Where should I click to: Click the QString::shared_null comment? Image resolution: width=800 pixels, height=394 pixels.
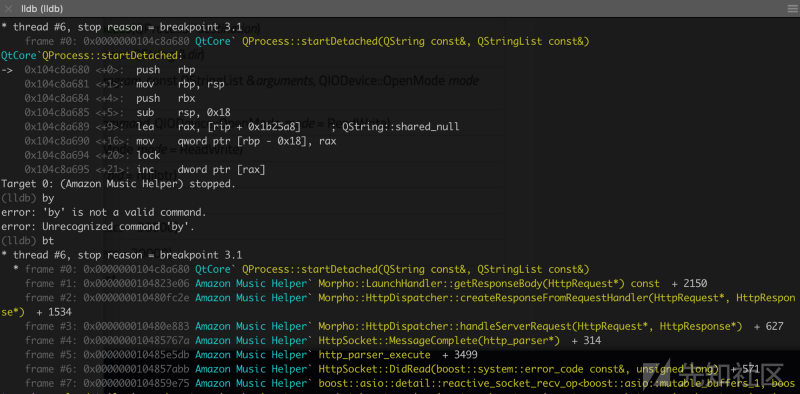[395, 127]
